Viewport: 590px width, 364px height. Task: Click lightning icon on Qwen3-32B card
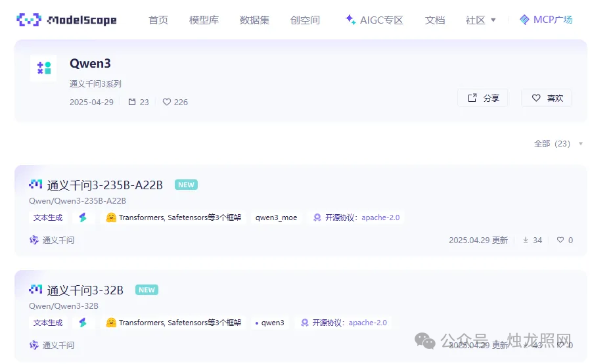tap(83, 323)
